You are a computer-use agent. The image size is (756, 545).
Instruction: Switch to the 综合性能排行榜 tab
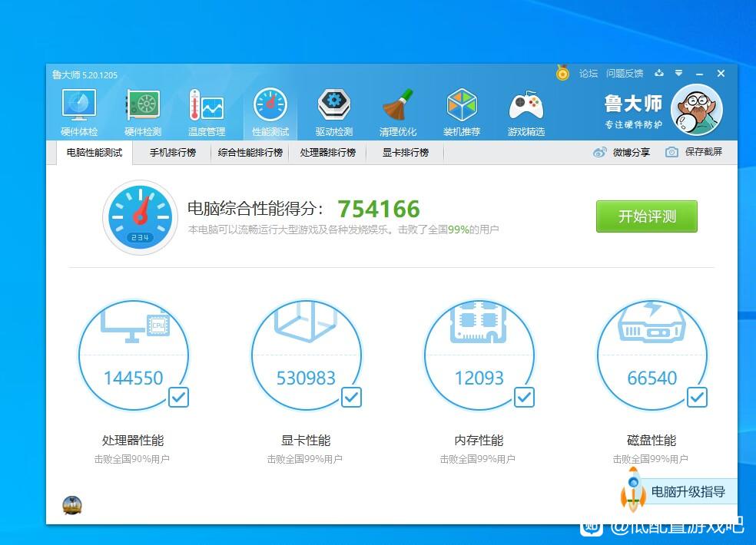click(250, 152)
